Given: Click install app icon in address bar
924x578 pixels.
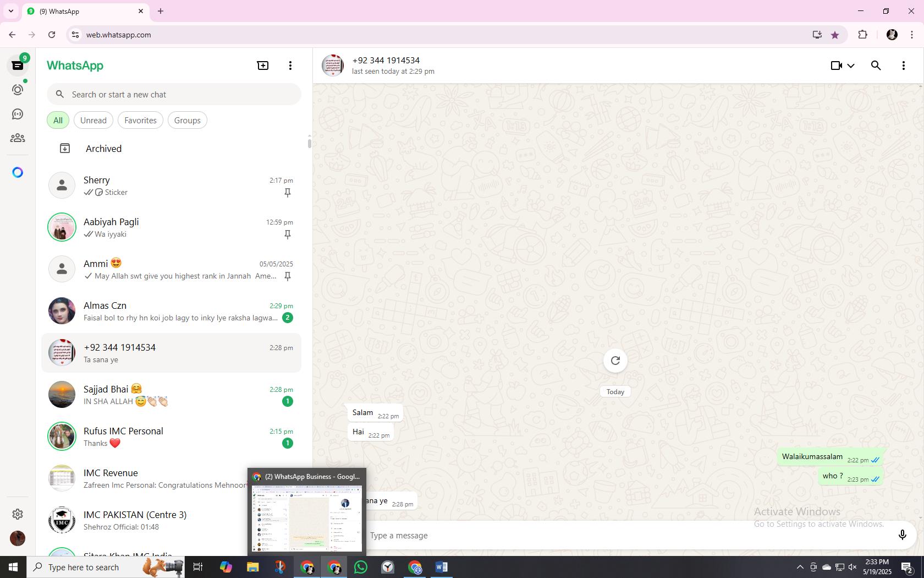Looking at the screenshot, I should (817, 35).
